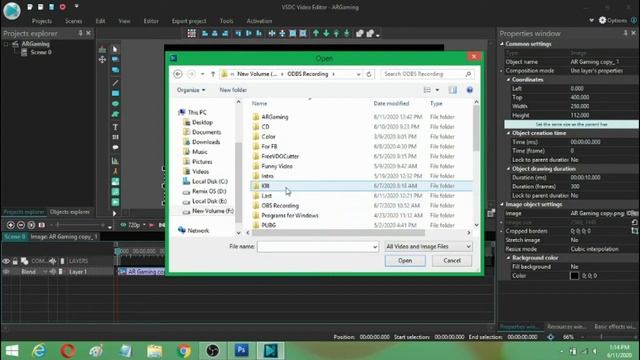Open the file type filter dropdown
This screenshot has height=360, width=640.
428,246
